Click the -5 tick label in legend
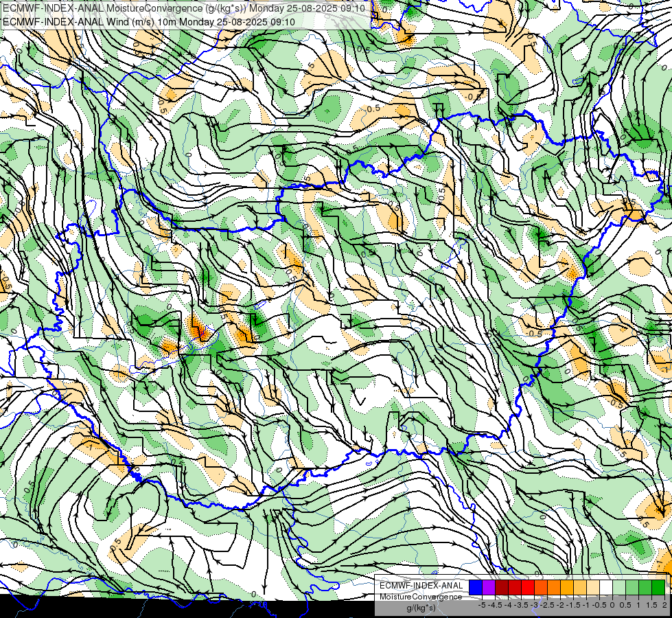The width and height of the screenshot is (672, 618). point(482,605)
